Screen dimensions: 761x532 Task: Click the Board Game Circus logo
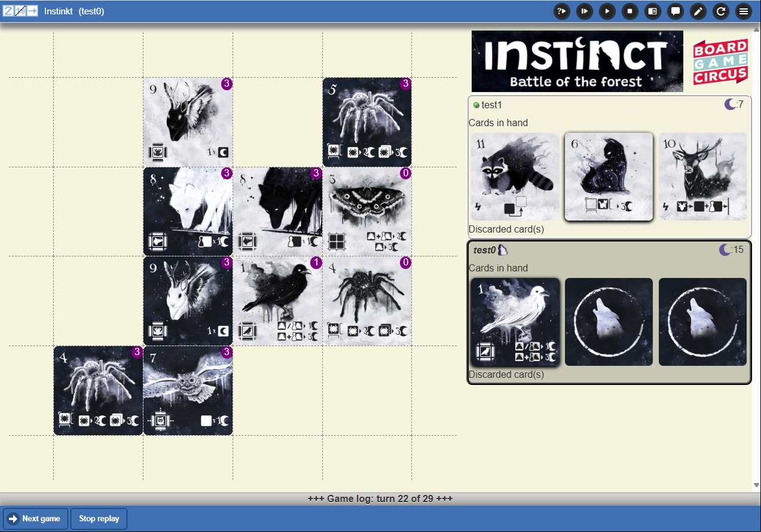click(x=720, y=62)
